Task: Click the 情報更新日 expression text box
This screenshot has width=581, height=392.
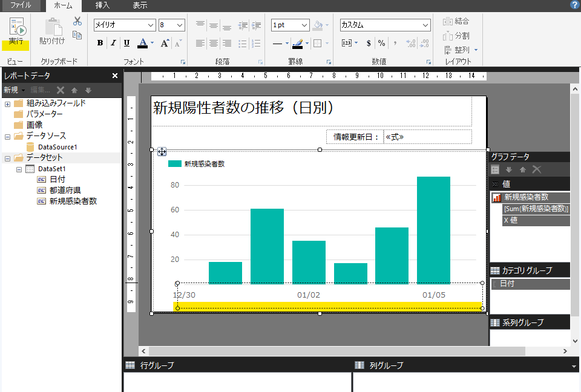Action: pyautogui.click(x=427, y=137)
